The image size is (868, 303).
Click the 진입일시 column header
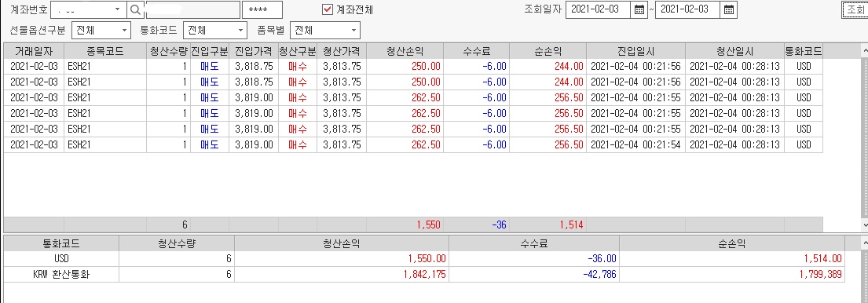tap(635, 51)
